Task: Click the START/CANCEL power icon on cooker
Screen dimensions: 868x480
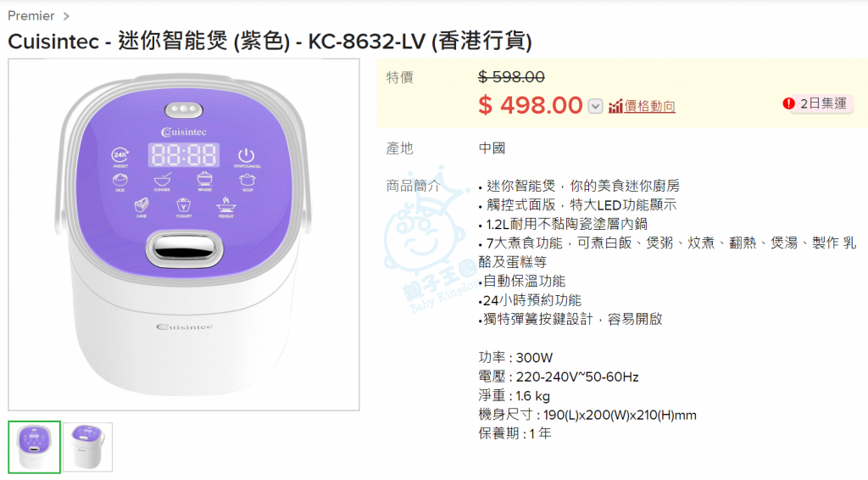Action: click(x=247, y=157)
